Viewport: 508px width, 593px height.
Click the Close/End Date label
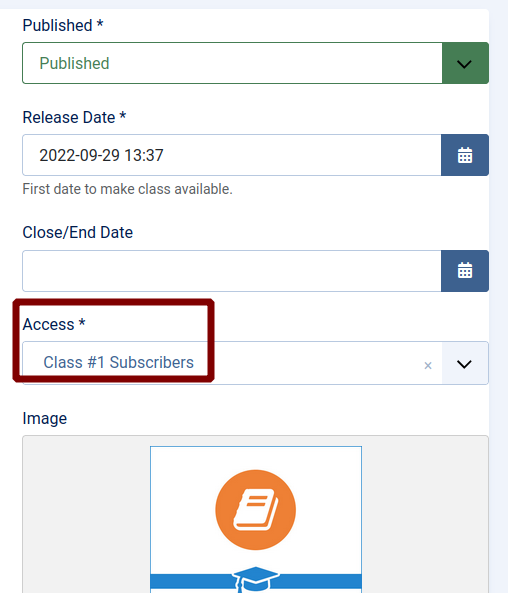point(78,232)
